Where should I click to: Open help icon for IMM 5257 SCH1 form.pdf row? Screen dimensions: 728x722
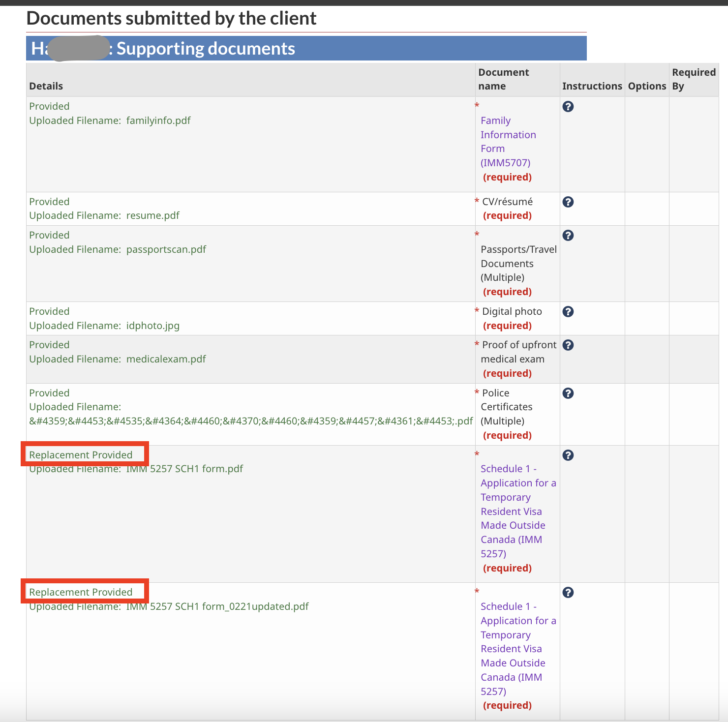[568, 455]
